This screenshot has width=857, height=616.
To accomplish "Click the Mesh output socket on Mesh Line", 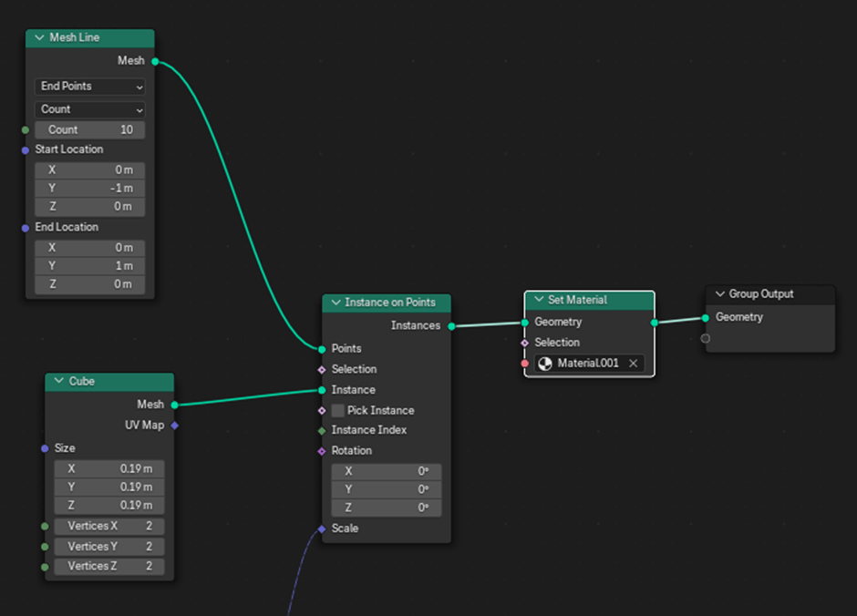I will click(155, 61).
